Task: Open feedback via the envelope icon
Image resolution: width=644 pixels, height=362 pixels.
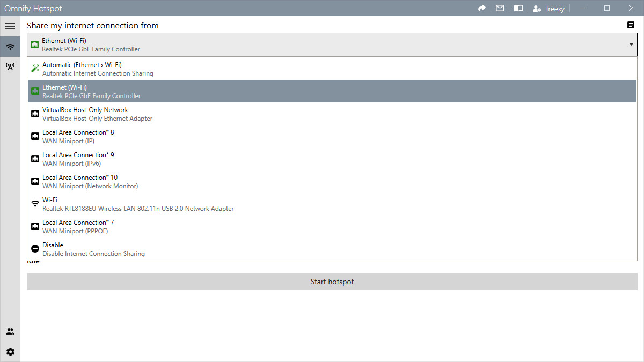Action: 500,8
